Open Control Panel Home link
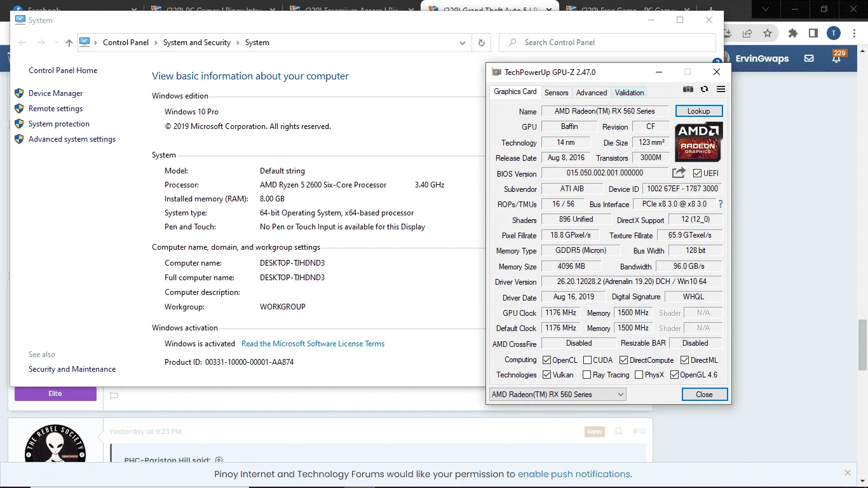The height and width of the screenshot is (488, 868). tap(63, 71)
